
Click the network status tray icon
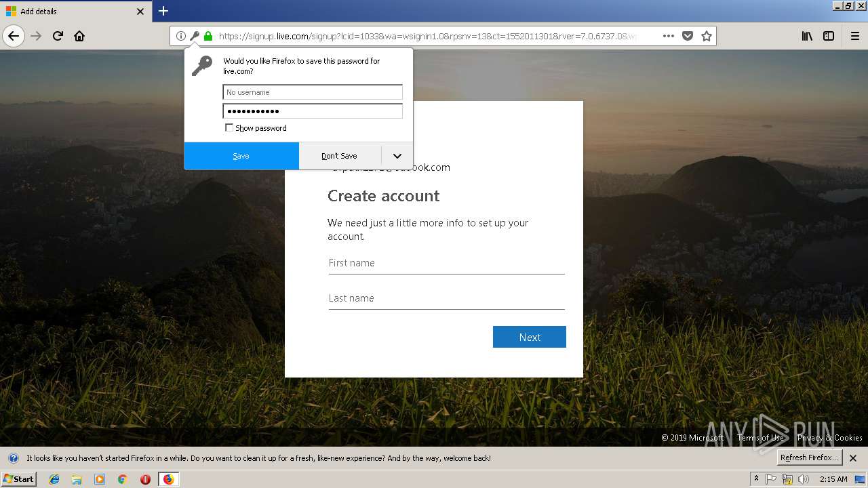coord(787,479)
